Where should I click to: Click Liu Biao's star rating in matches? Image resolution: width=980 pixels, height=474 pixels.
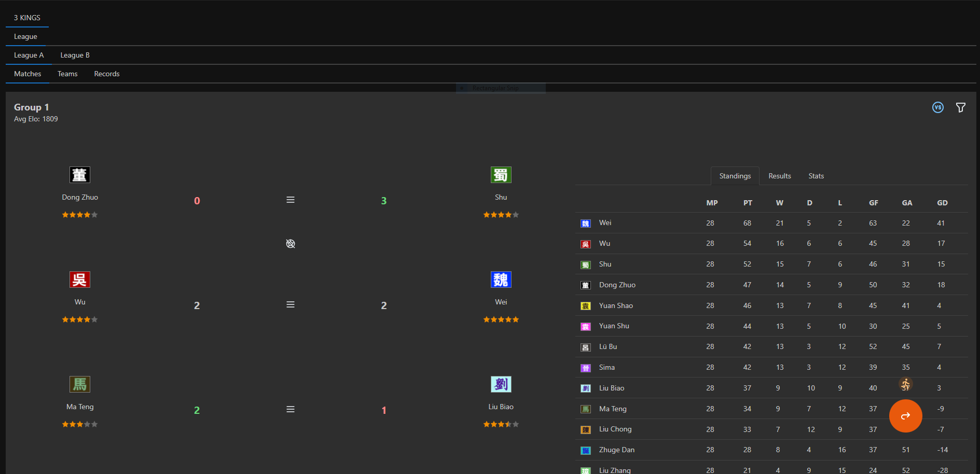501,424
